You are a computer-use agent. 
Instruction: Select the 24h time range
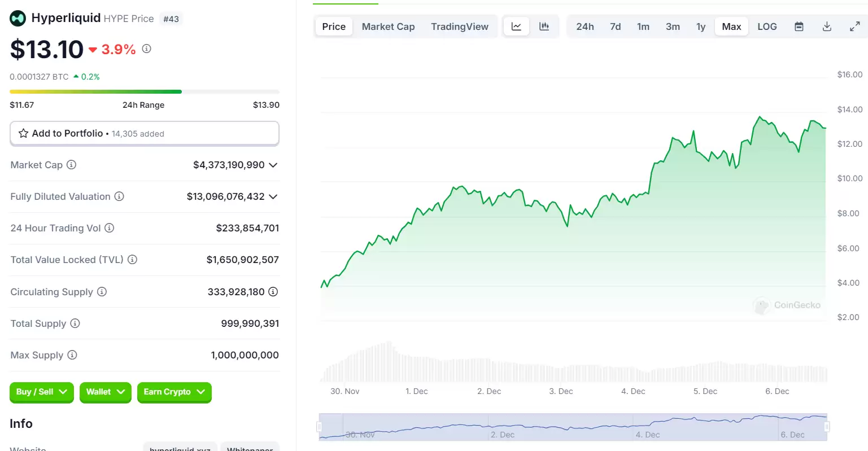(x=585, y=27)
